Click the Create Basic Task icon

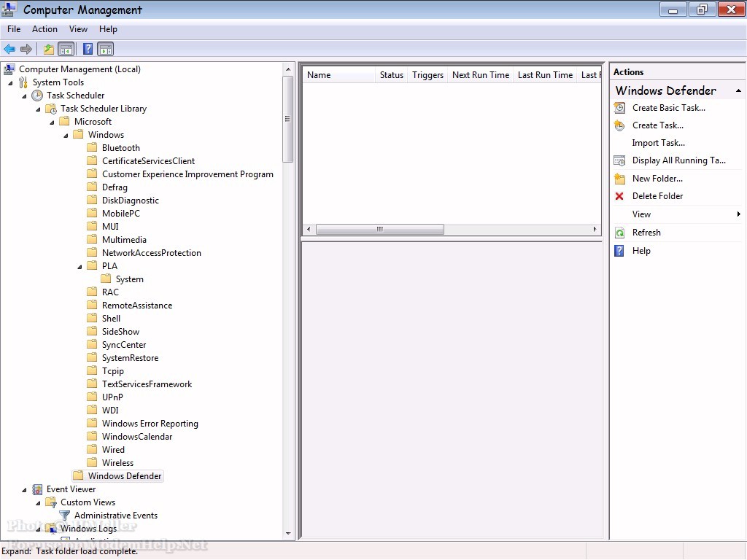[x=619, y=108]
